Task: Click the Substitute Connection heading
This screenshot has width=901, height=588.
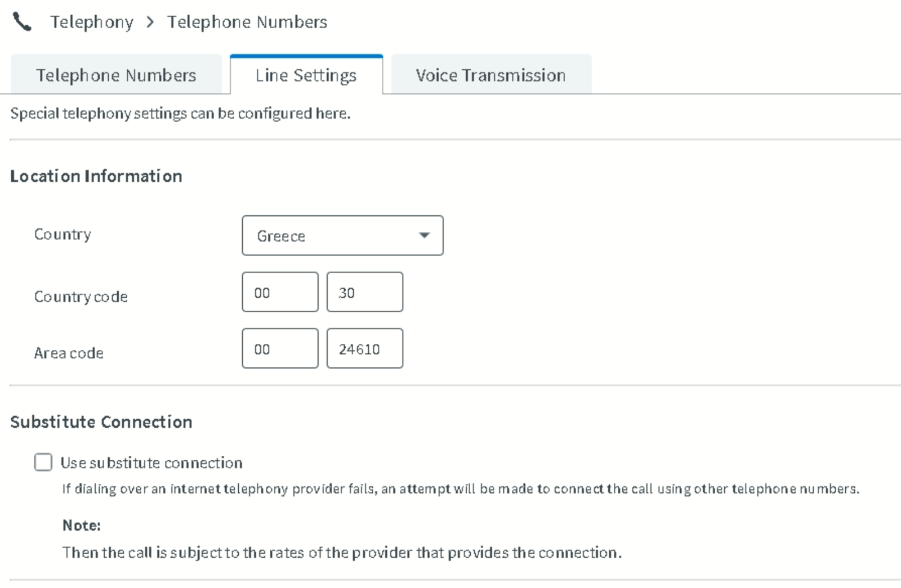Action: coord(101,422)
